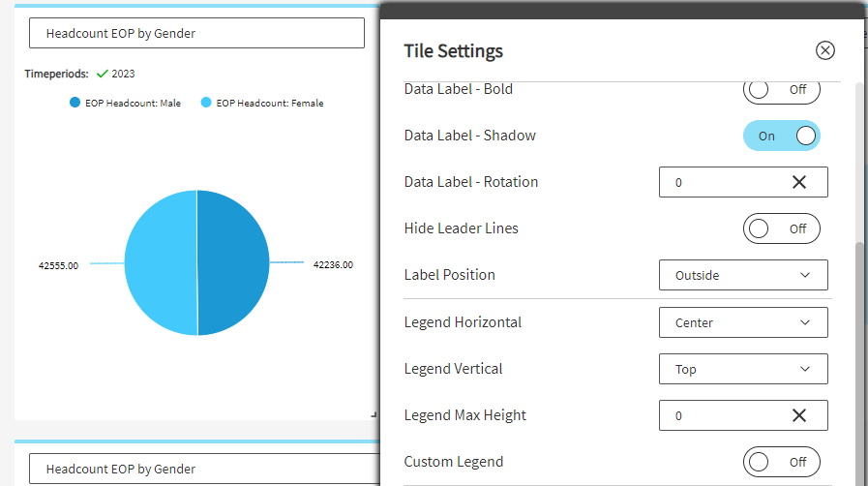Click the Data Label Rotation input field

tap(721, 182)
